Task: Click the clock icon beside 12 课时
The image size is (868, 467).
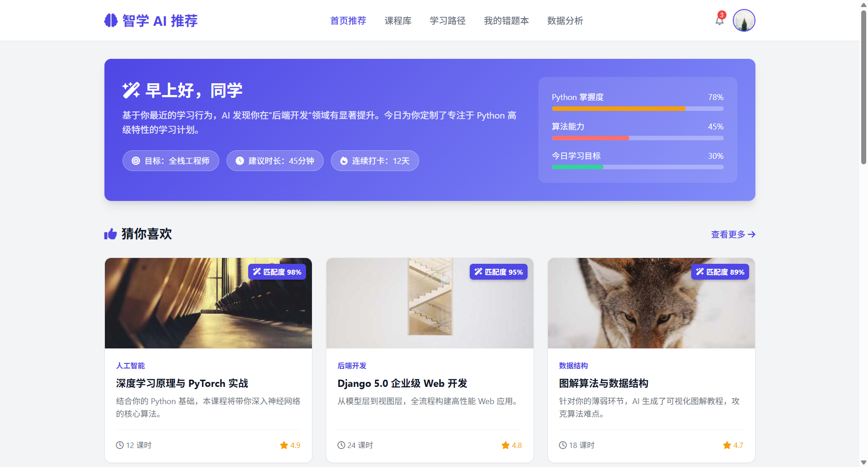Action: [x=120, y=445]
